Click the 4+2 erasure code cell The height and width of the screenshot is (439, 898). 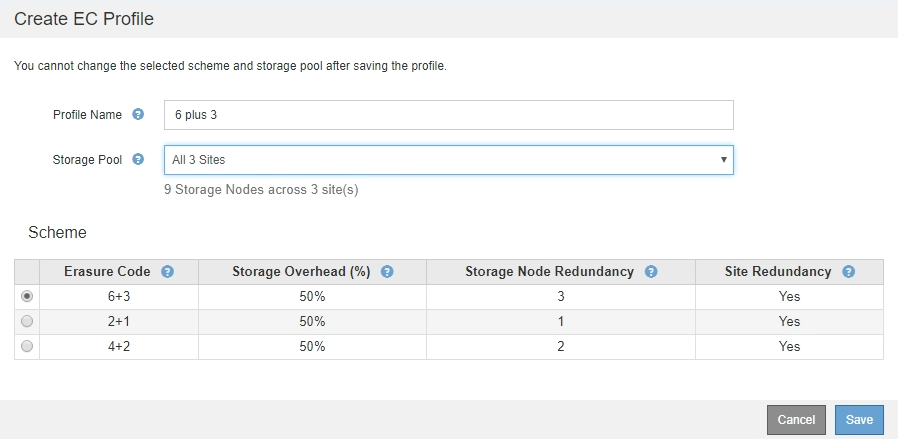click(118, 346)
